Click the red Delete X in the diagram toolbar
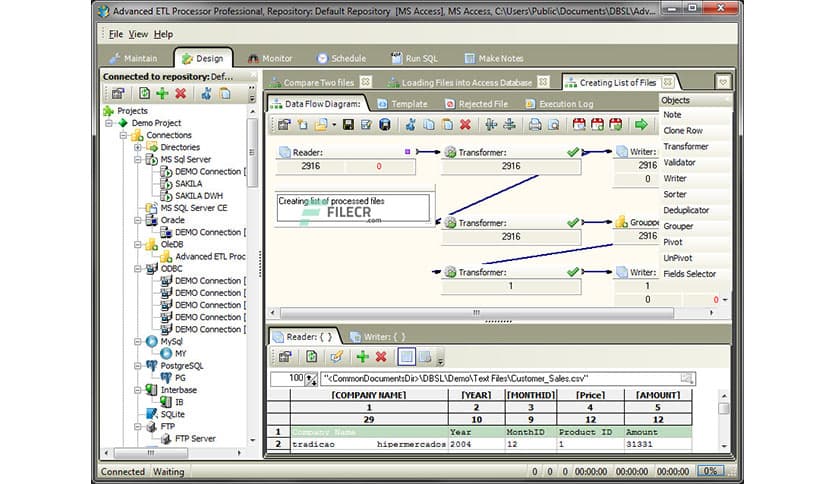Viewport: 836px width, 484px height. tap(465, 125)
